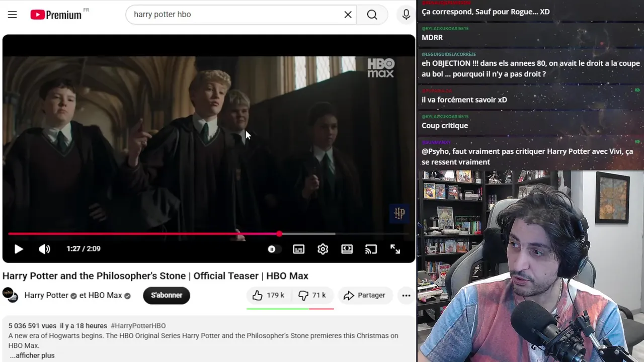Click the magnifier search button
This screenshot has width=644, height=362.
(372, 15)
